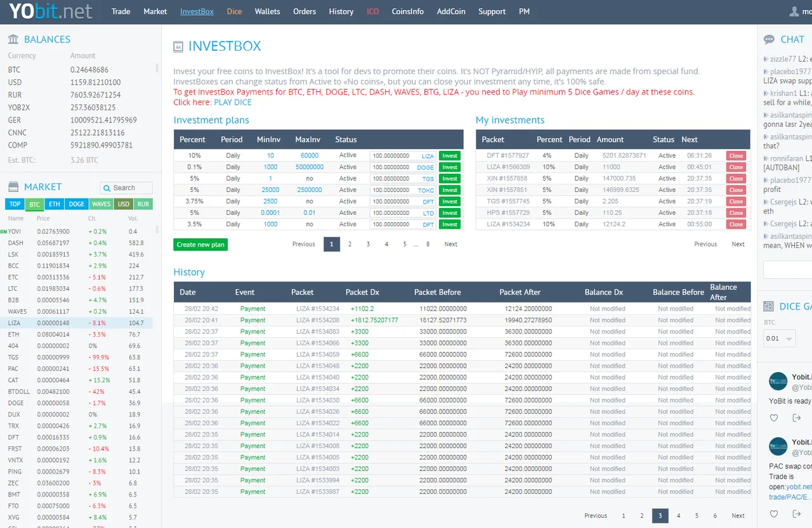The width and height of the screenshot is (812, 528).
Task: Go to page 6 of History
Action: click(x=715, y=516)
